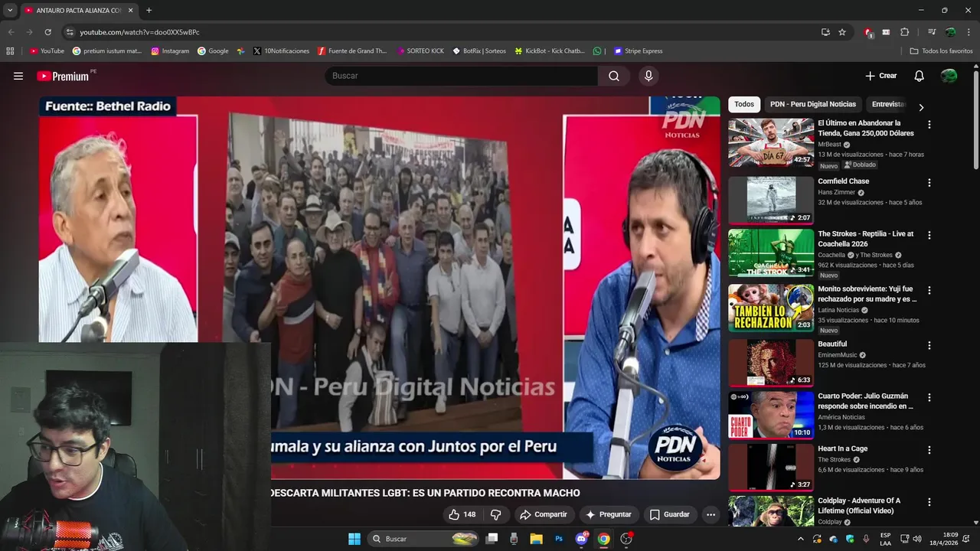The image size is (980, 551).
Task: Open Cuarto Poder Julio Guzmán thumbnail
Action: click(x=771, y=415)
